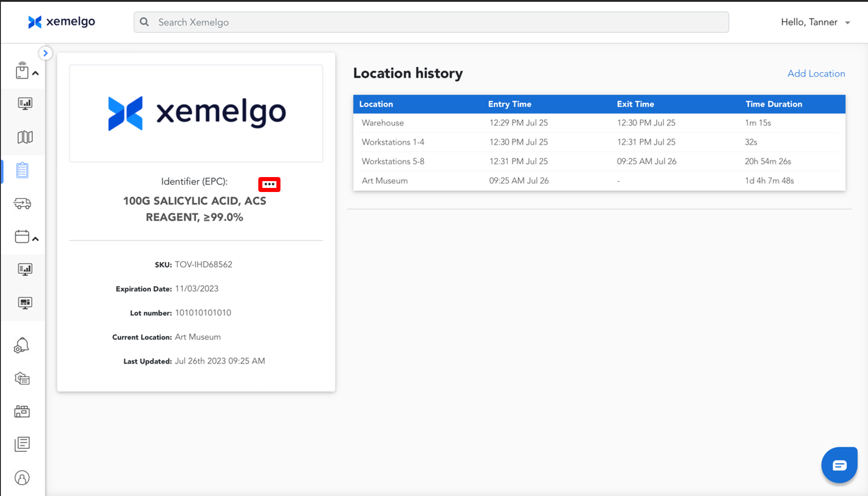Open the map view sidebar icon
The height and width of the screenshot is (496, 868).
25,137
